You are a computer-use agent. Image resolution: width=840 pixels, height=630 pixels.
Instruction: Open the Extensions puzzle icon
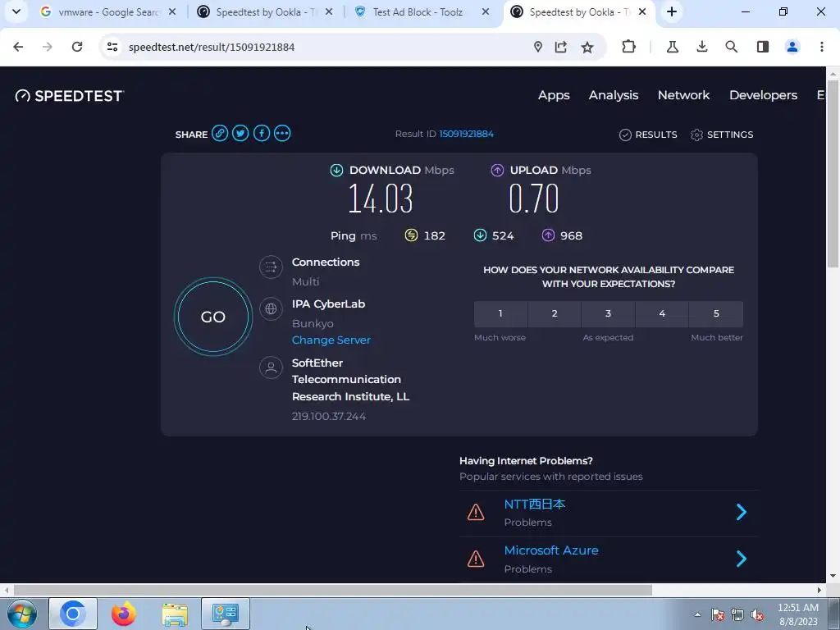[x=629, y=47]
